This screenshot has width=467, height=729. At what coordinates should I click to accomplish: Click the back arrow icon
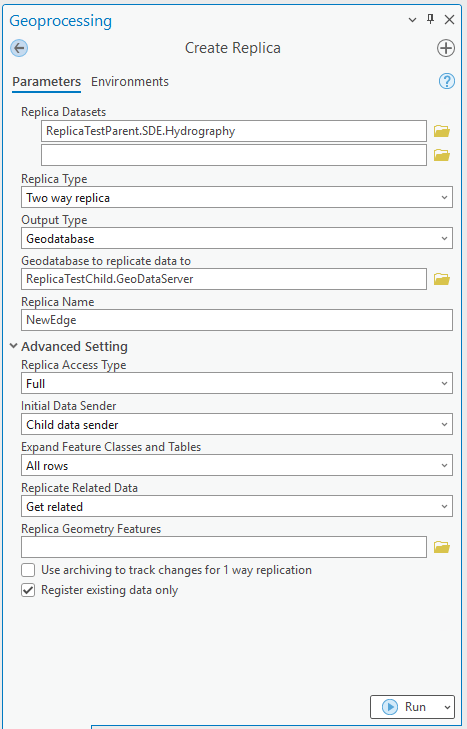coord(19,48)
